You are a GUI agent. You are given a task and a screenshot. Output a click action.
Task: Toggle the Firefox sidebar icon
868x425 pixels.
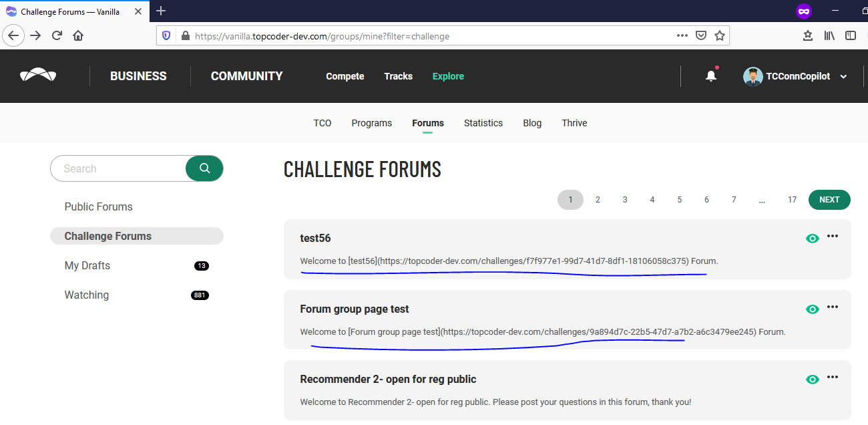pyautogui.click(x=850, y=36)
